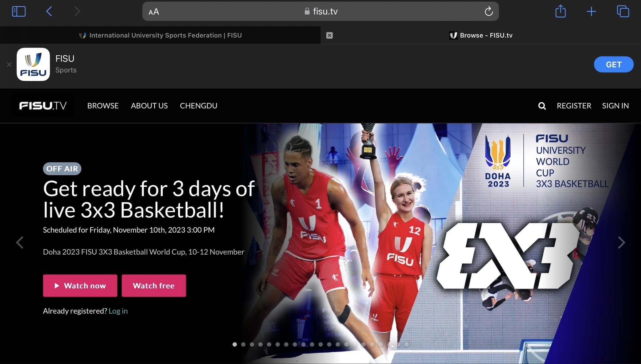Select the fourth carousel dot
641x364 pixels.
pyautogui.click(x=260, y=344)
